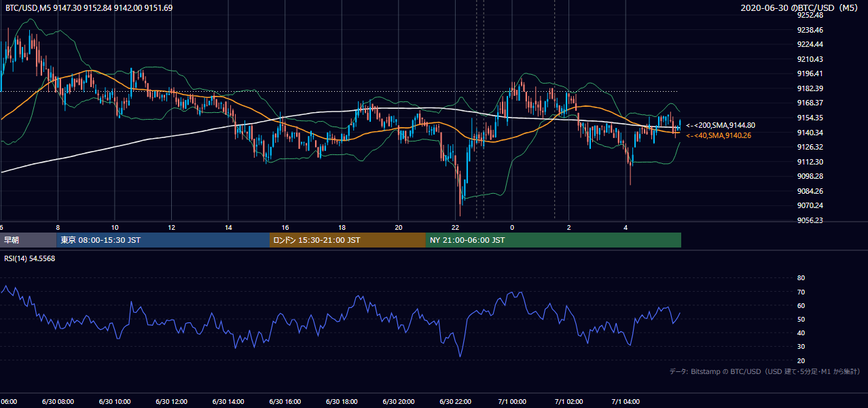Click price axis value 9070.24
The image size is (868, 408).
(810, 205)
